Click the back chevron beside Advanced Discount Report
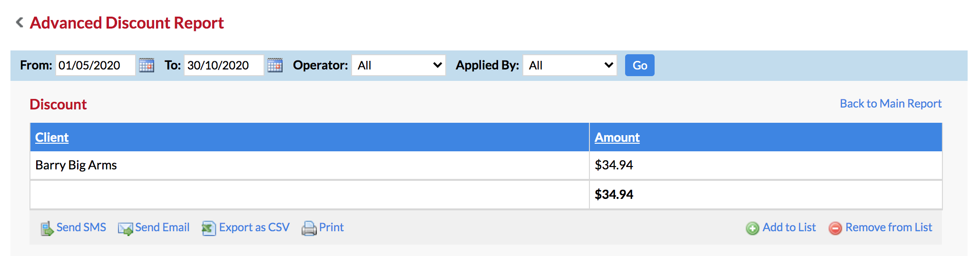 point(20,22)
